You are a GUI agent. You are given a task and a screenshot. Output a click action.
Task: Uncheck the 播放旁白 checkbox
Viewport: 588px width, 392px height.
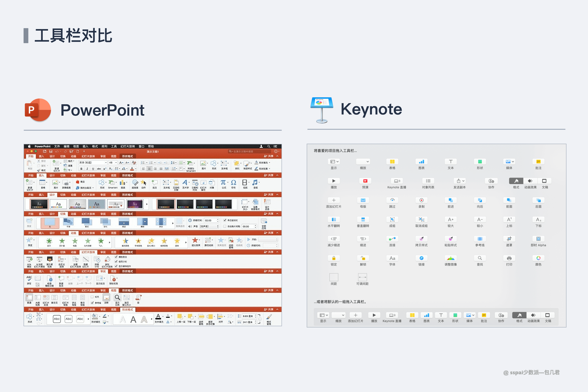point(116,257)
